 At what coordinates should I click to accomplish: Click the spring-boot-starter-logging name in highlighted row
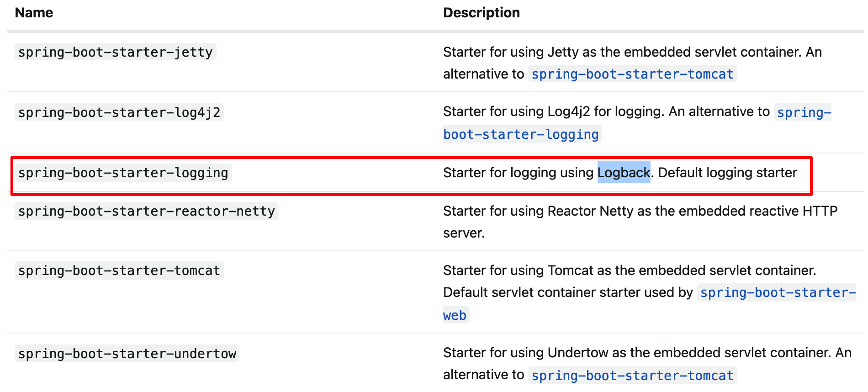[x=123, y=173]
